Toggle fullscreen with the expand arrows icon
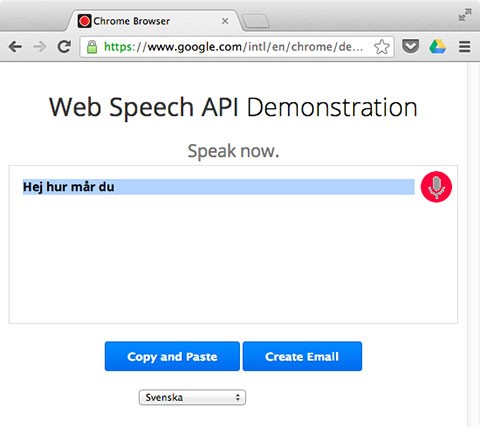The width and height of the screenshot is (480, 427). pyautogui.click(x=465, y=15)
